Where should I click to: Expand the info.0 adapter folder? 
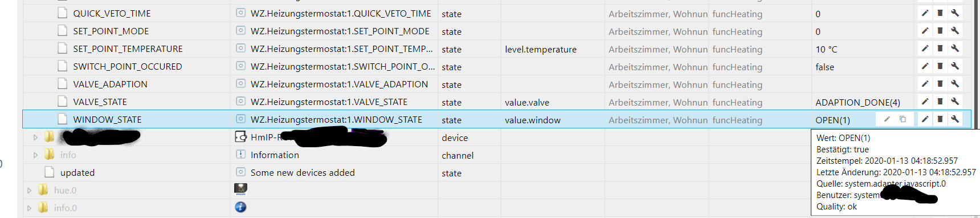pos(29,208)
